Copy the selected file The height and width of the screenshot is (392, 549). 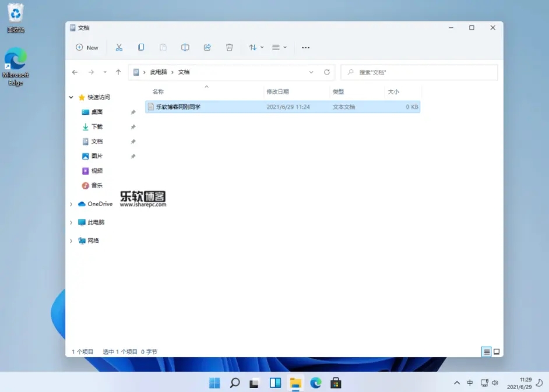141,47
